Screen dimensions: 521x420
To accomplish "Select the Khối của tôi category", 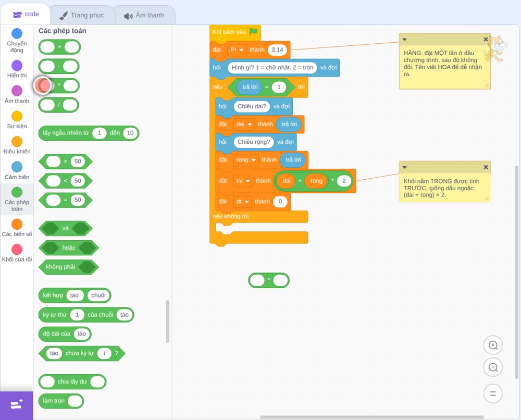I will [x=17, y=253].
